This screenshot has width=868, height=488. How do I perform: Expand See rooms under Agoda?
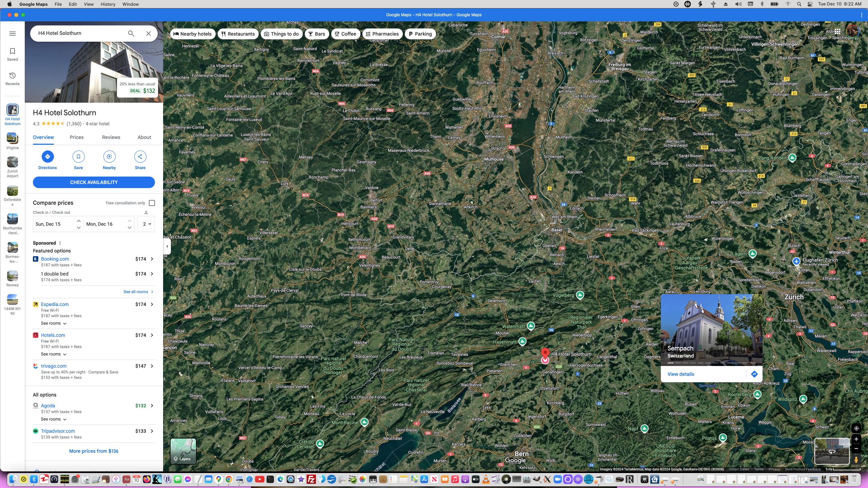pyautogui.click(x=54, y=419)
